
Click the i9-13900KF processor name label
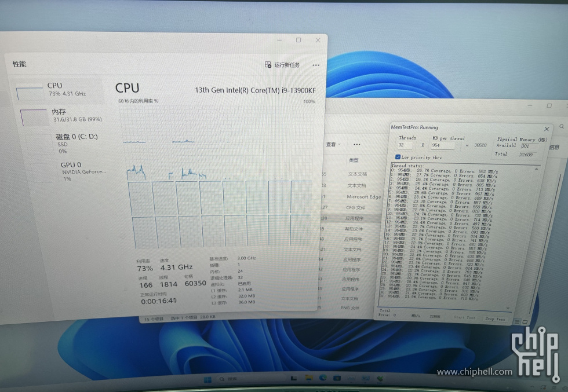256,90
